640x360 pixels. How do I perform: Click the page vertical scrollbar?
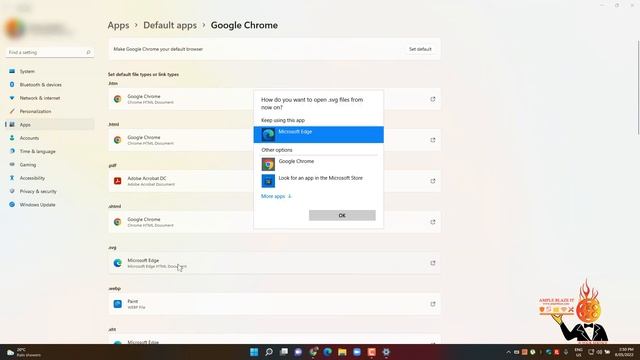click(x=638, y=87)
